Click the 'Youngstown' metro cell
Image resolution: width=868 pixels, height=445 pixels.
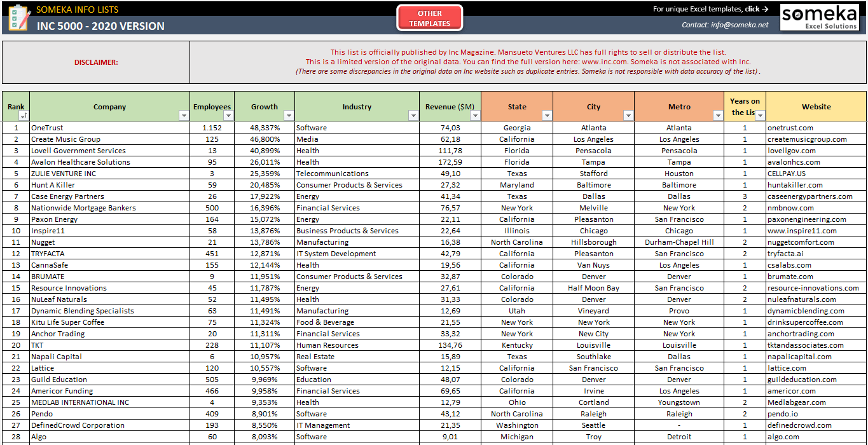point(679,402)
